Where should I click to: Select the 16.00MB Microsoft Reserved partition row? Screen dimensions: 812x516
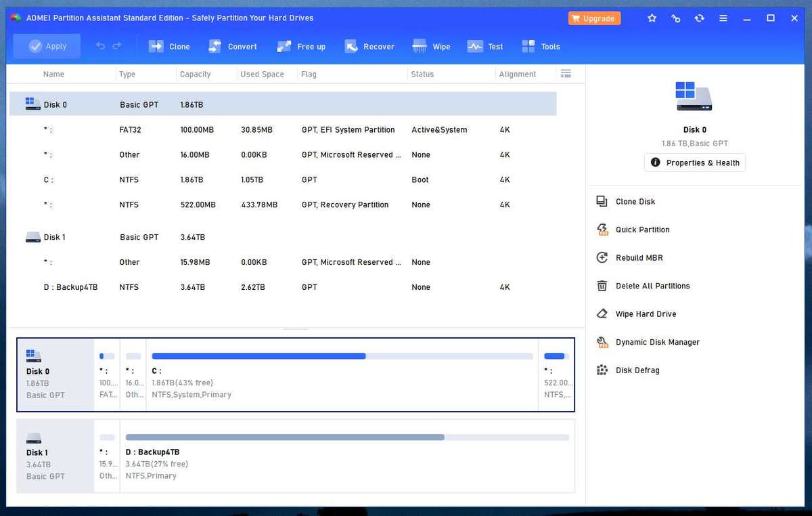(x=283, y=154)
